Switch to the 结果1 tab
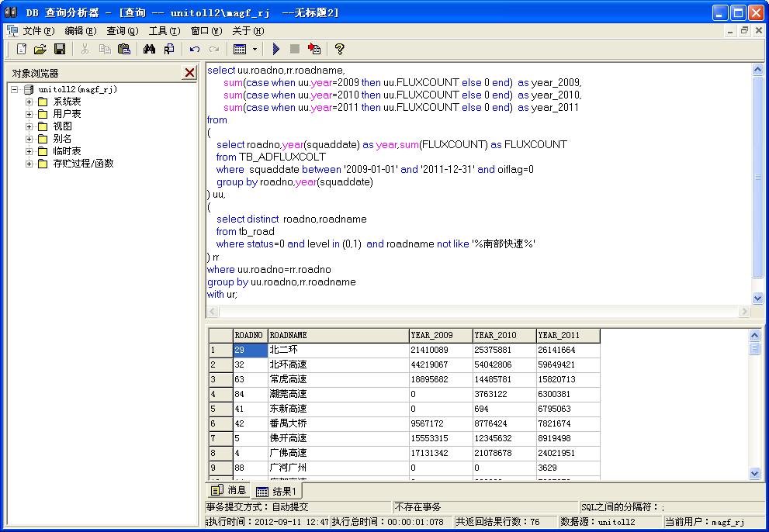This screenshot has width=769, height=532. (277, 490)
